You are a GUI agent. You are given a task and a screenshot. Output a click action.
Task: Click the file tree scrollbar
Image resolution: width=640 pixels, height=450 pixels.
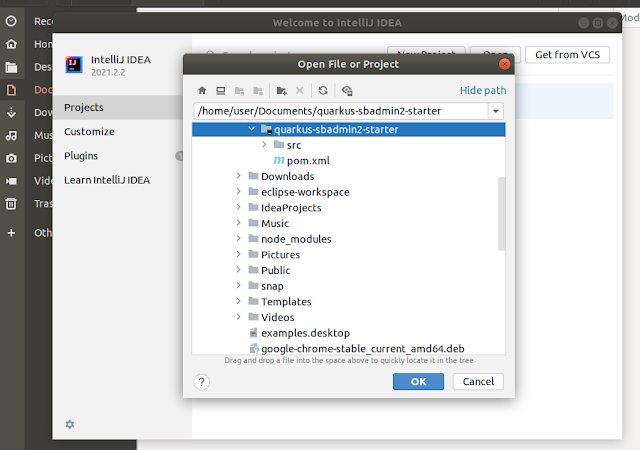tap(502, 214)
